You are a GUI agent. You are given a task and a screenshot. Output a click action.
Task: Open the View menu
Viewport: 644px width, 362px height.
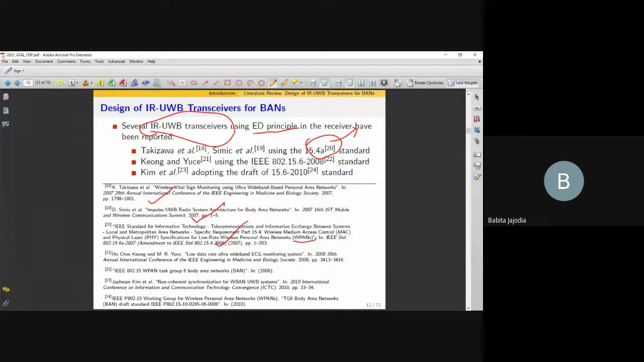tap(27, 61)
